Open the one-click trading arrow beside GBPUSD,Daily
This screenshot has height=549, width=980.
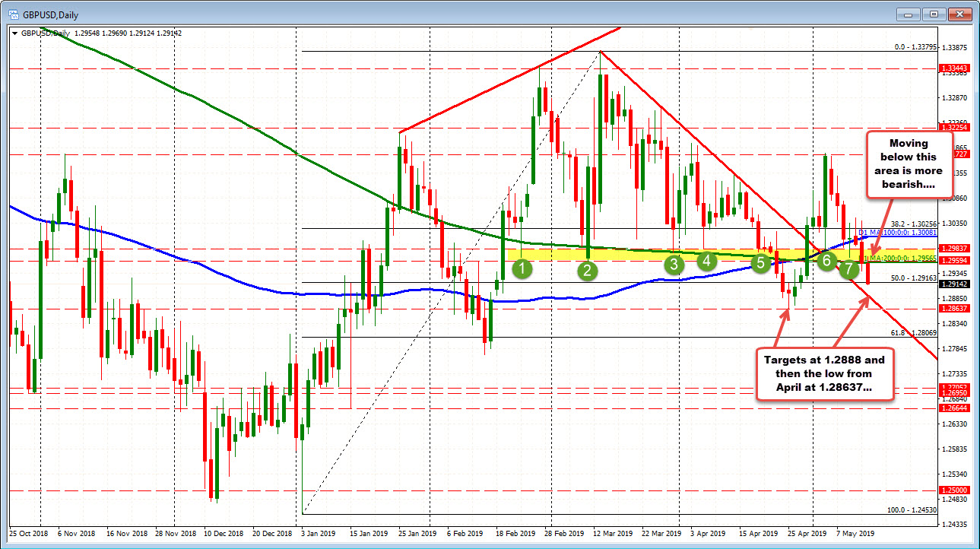coord(15,33)
